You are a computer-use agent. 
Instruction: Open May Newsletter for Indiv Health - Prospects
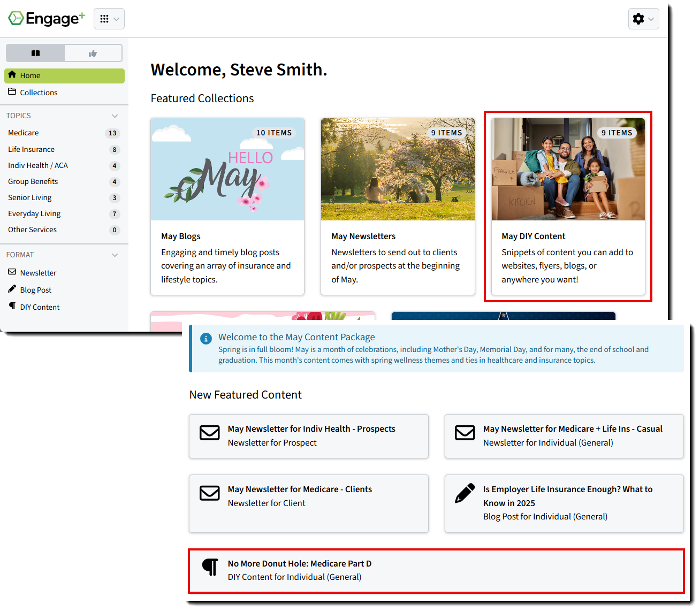[309, 436]
